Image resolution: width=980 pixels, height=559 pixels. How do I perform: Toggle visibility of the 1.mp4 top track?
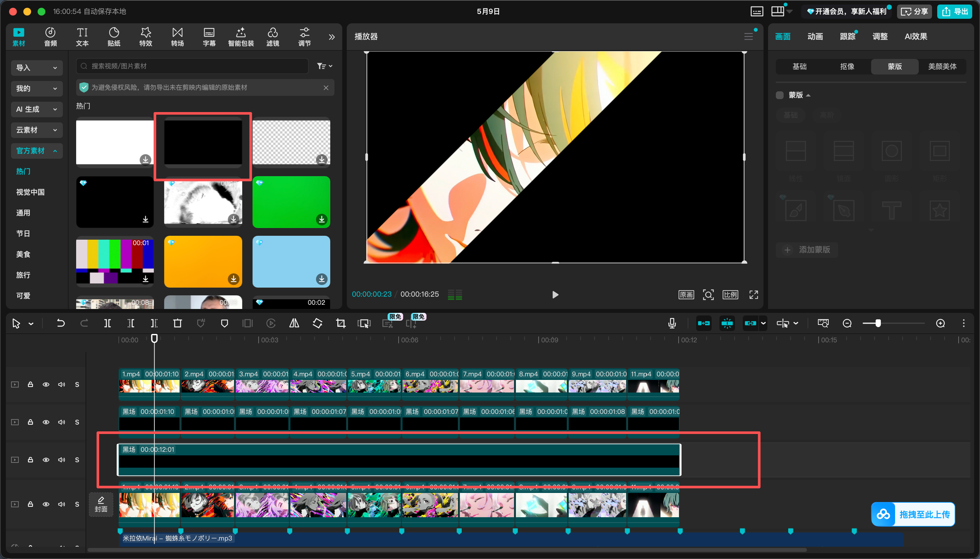(46, 384)
